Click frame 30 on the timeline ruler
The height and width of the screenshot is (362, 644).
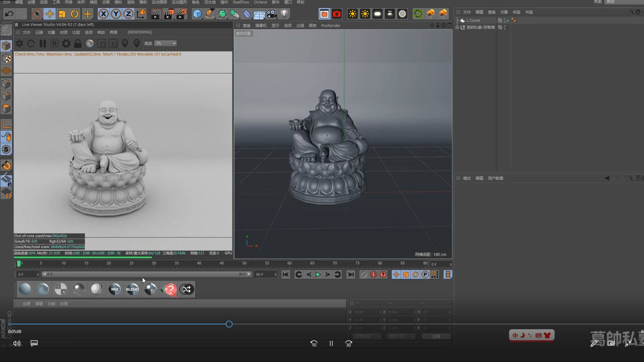(x=154, y=263)
